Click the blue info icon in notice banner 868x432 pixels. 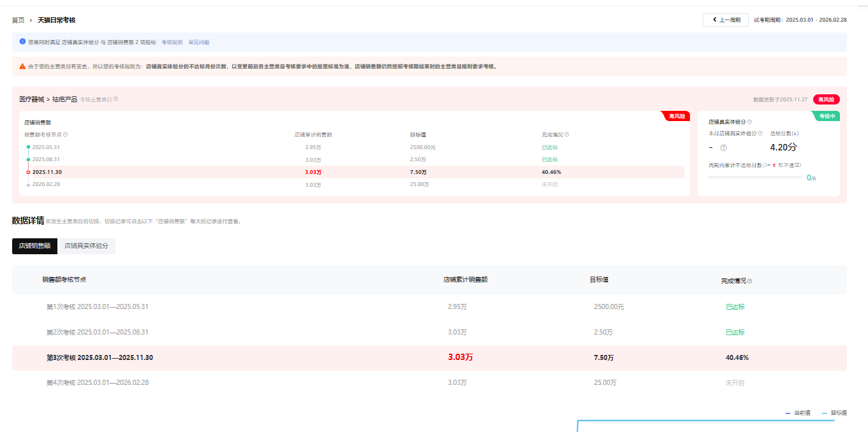(x=22, y=41)
